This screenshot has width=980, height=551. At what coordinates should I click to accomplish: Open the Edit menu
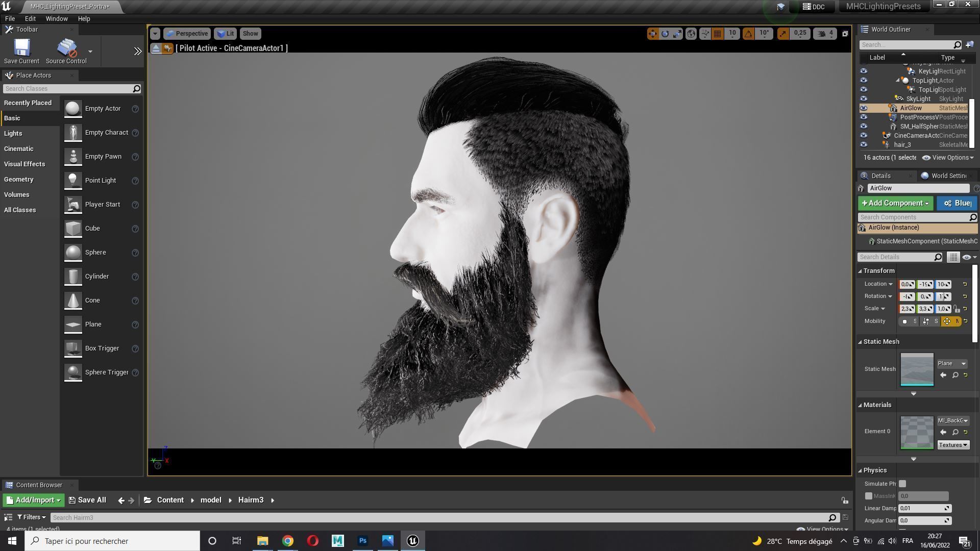[x=30, y=18]
